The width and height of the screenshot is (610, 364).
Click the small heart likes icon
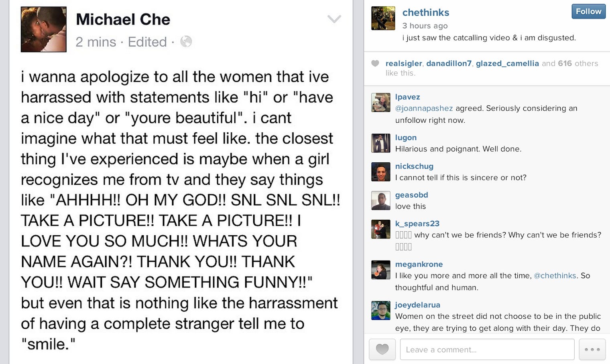(375, 63)
